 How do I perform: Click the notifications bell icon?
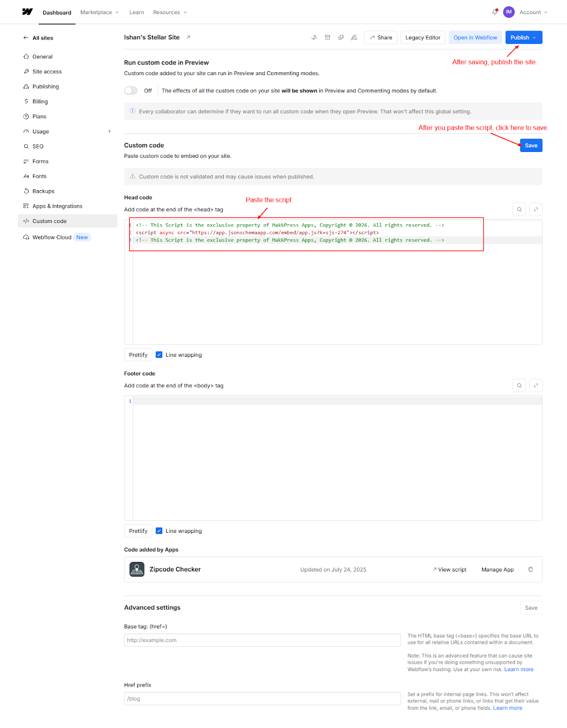[495, 12]
